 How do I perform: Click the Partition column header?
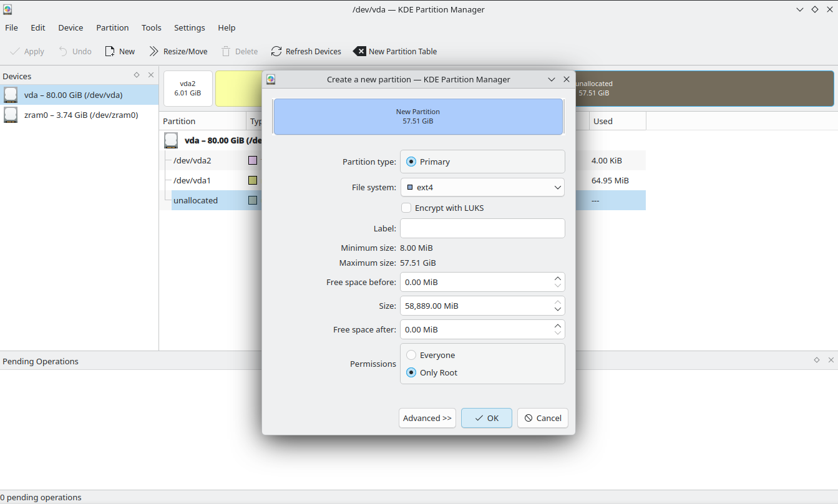(x=203, y=121)
